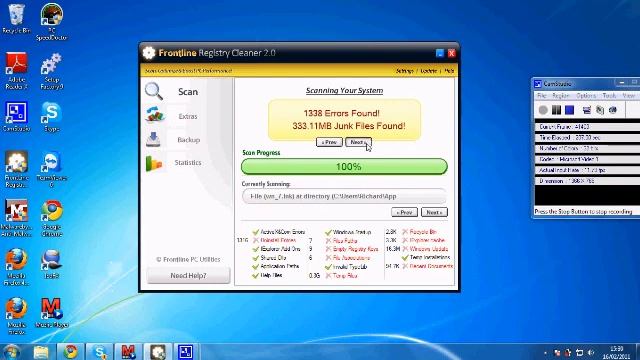Click the 1338 Errors Found text
This screenshot has width=640, height=360.
[341, 113]
